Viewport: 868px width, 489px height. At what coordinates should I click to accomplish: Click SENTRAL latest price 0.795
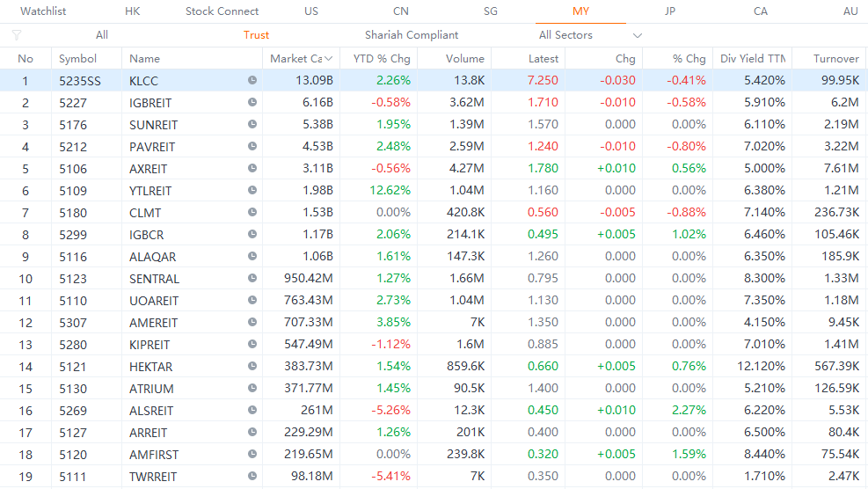pos(543,278)
